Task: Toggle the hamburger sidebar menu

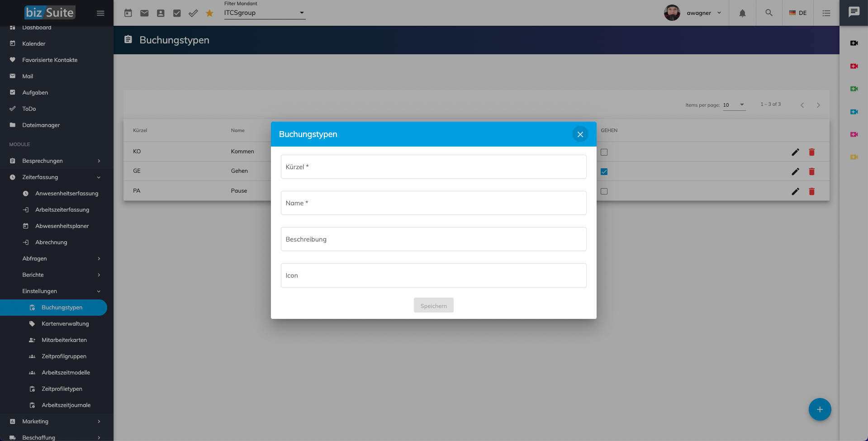Action: point(100,13)
